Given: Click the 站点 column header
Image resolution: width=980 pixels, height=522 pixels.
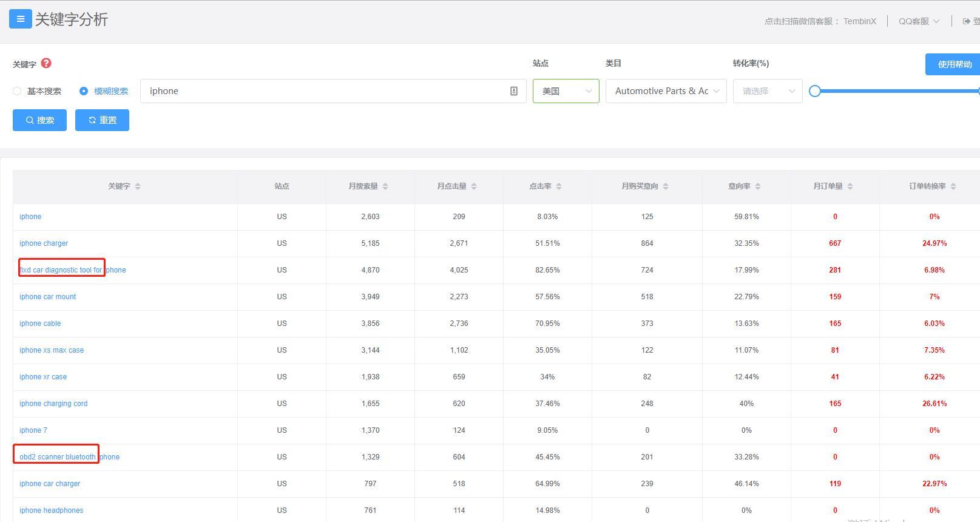Looking at the screenshot, I should point(282,186).
